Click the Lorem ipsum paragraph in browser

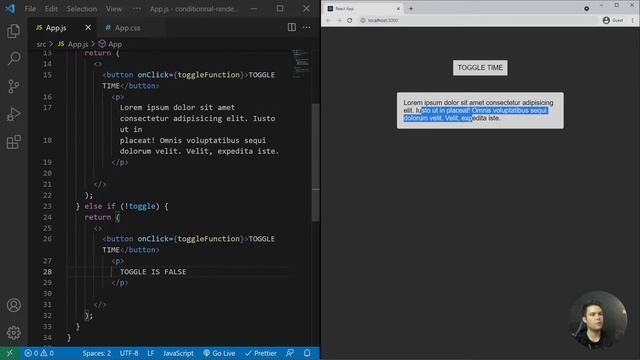(480, 110)
